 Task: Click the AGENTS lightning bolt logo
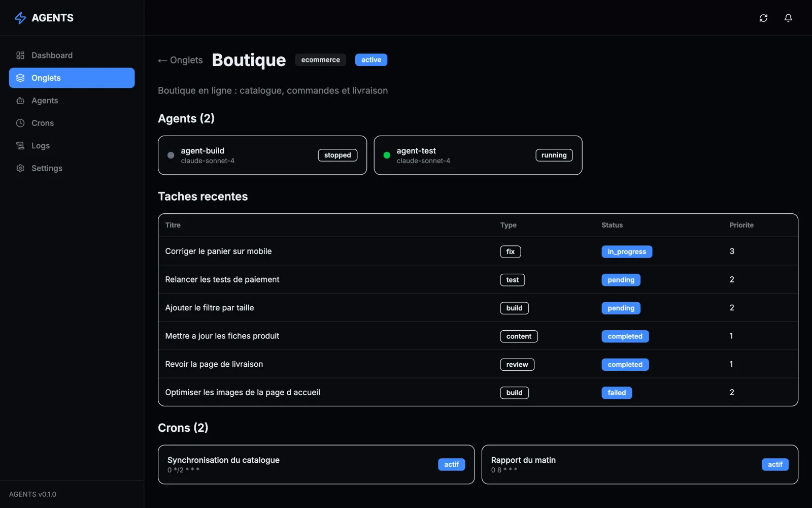(x=20, y=18)
